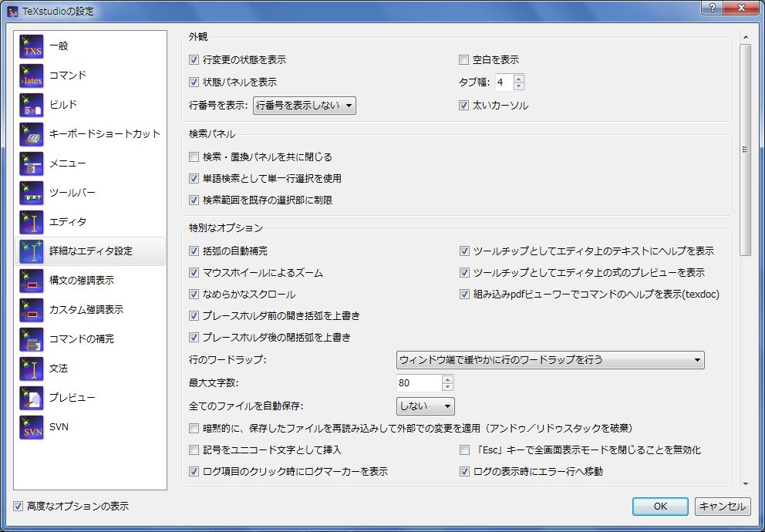Image resolution: width=765 pixels, height=532 pixels.
Task: Open the 全てのファイルを自動保存 dropdown
Action: pos(426,406)
